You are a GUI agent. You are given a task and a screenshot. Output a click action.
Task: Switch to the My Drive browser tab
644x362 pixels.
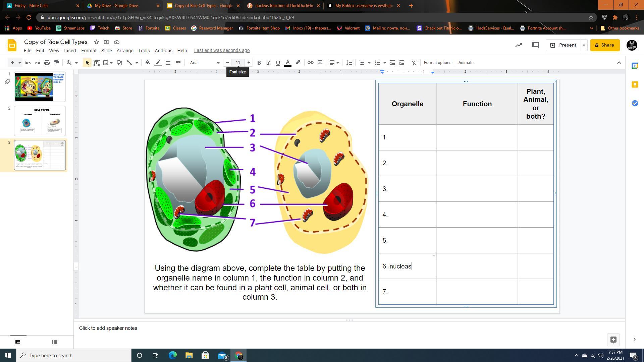coord(116,6)
